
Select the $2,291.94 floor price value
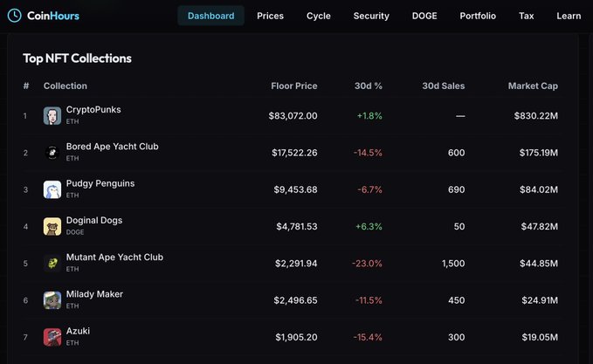(296, 263)
